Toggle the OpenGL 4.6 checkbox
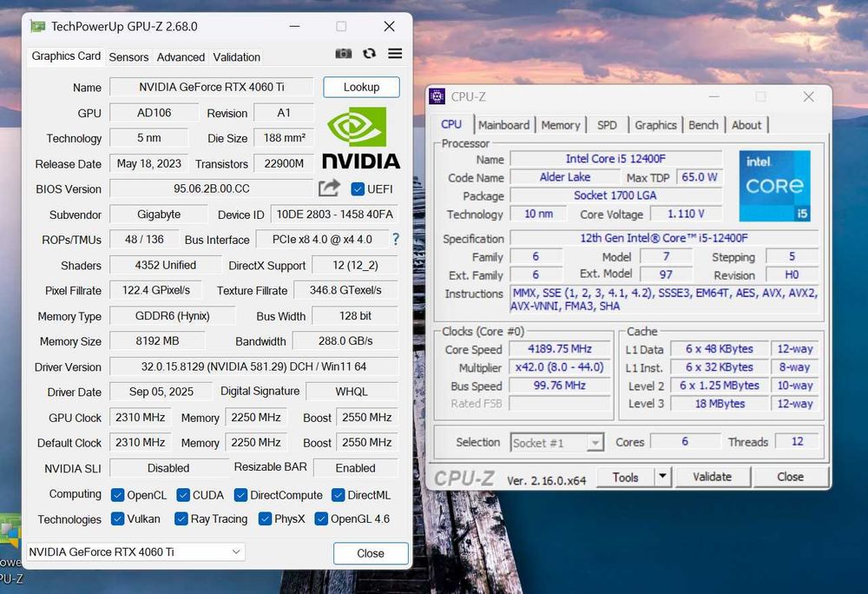 coord(321,518)
